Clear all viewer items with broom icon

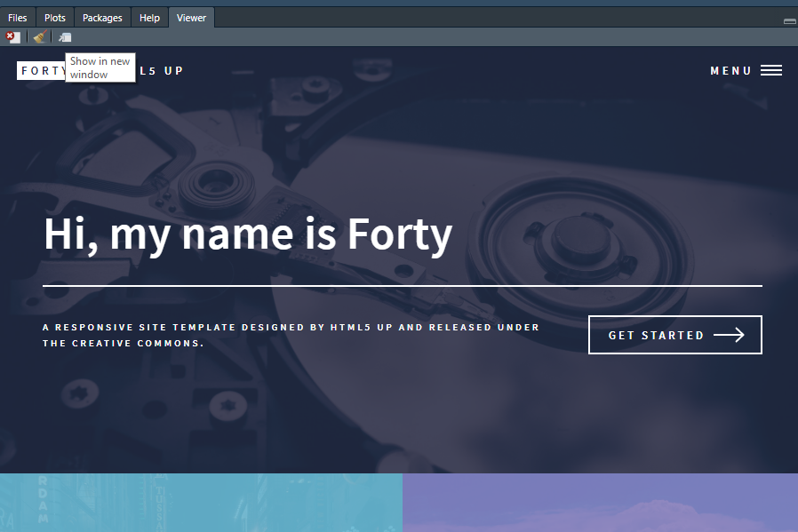pyautogui.click(x=39, y=37)
